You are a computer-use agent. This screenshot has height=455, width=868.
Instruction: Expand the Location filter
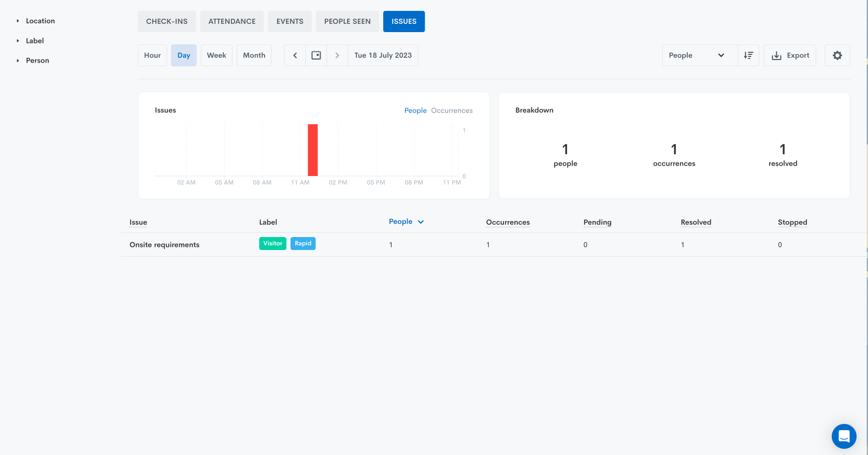pos(35,21)
